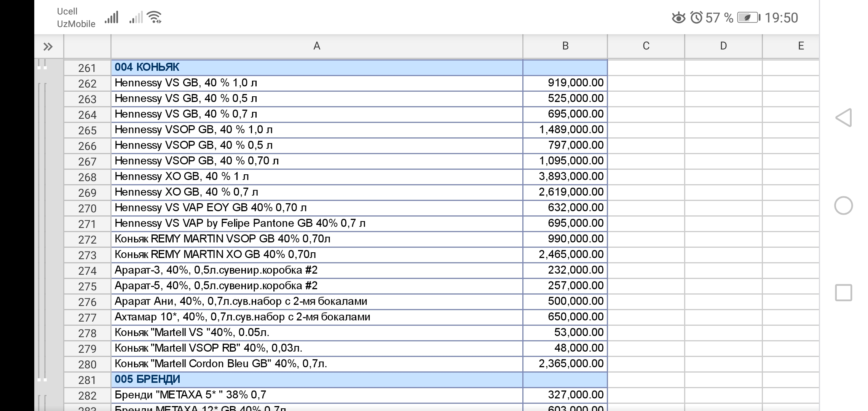Viewport: 868px width, 411px height.
Task: Tap Android home circle button
Action: pos(843,205)
